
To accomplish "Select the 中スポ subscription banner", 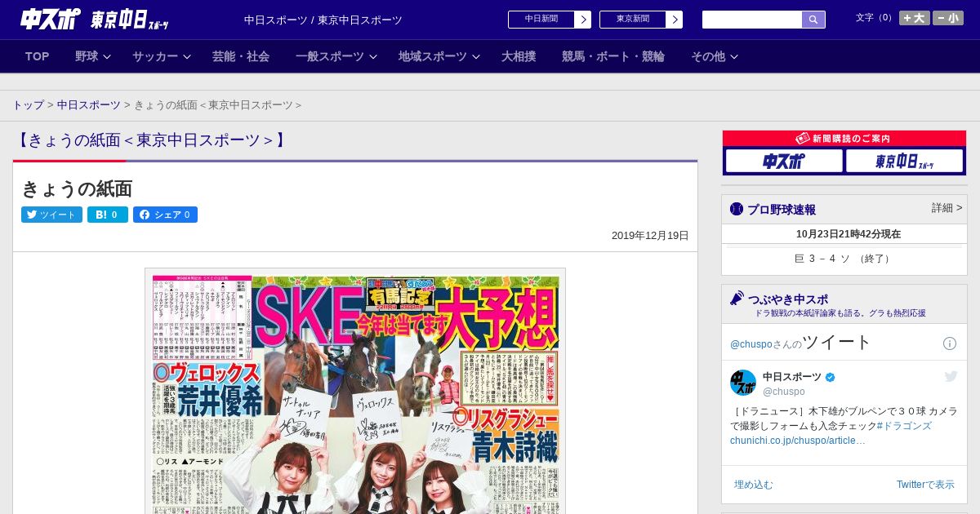I will 784,161.
